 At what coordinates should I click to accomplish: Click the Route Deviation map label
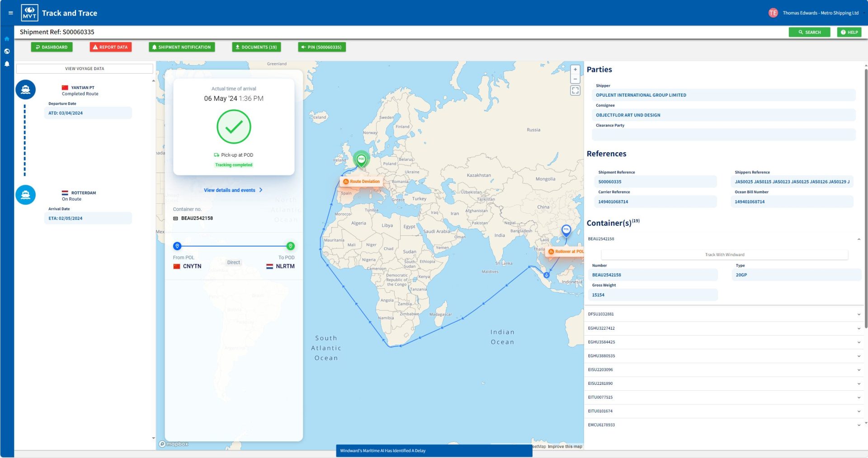(362, 182)
